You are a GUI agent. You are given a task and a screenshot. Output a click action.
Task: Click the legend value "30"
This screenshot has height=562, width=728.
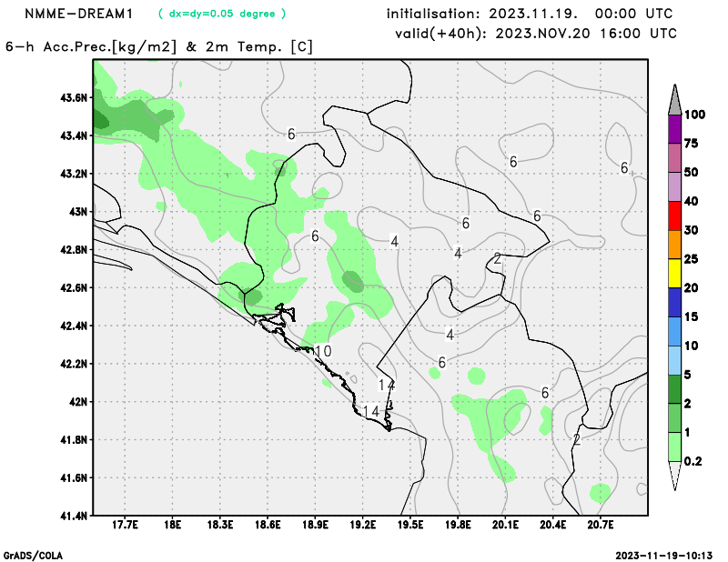click(692, 230)
